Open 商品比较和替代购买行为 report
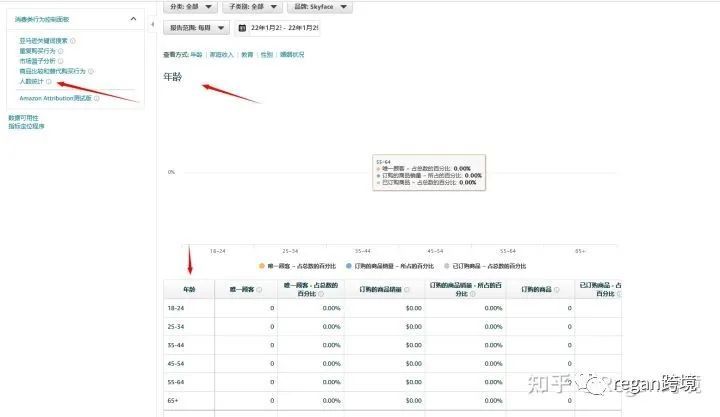720x417 pixels. click(52, 71)
